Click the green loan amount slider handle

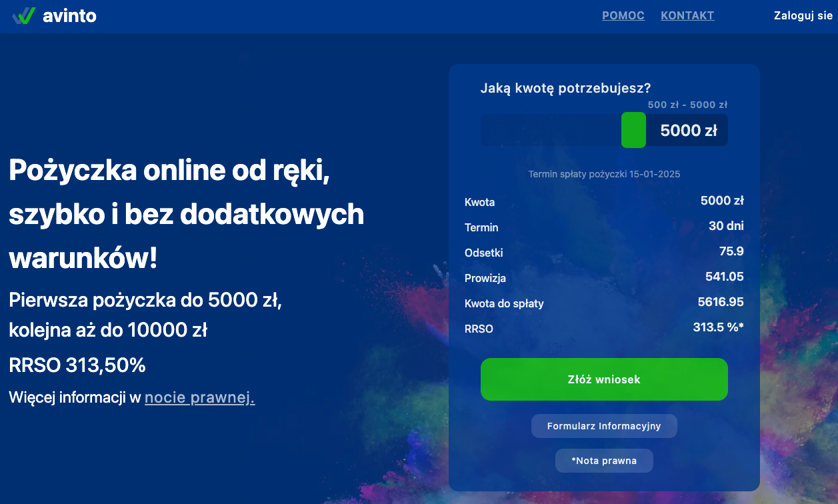click(633, 130)
